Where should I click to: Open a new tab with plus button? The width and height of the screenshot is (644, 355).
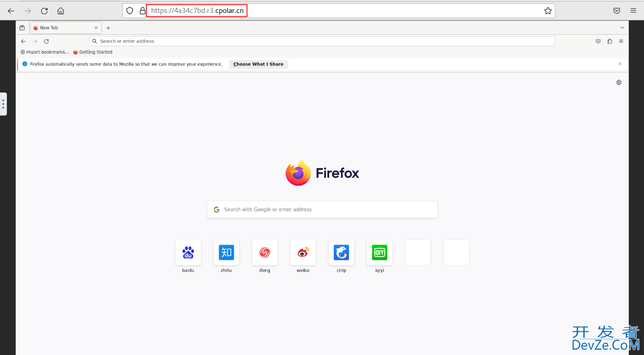click(x=108, y=28)
